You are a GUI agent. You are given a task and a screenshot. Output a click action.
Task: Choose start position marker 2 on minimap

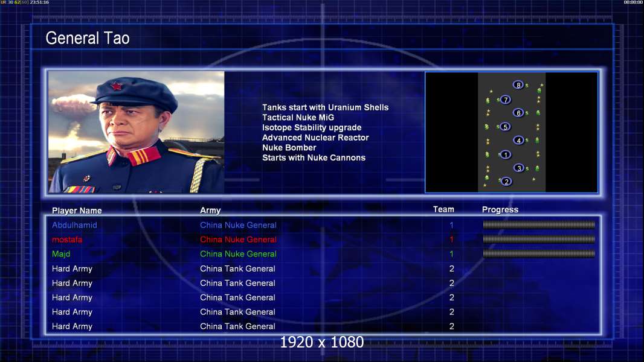coord(506,182)
